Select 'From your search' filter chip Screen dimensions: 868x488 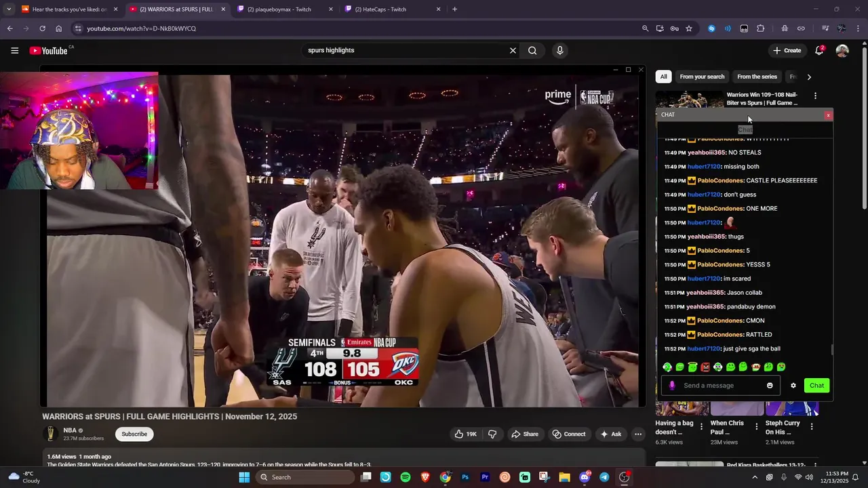click(x=702, y=77)
